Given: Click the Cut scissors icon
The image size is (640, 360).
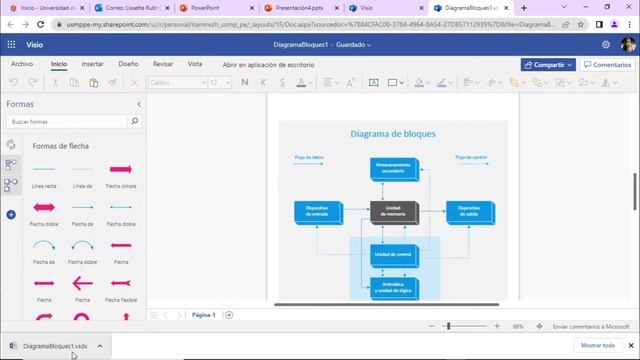Looking at the screenshot, I should click(55, 82).
